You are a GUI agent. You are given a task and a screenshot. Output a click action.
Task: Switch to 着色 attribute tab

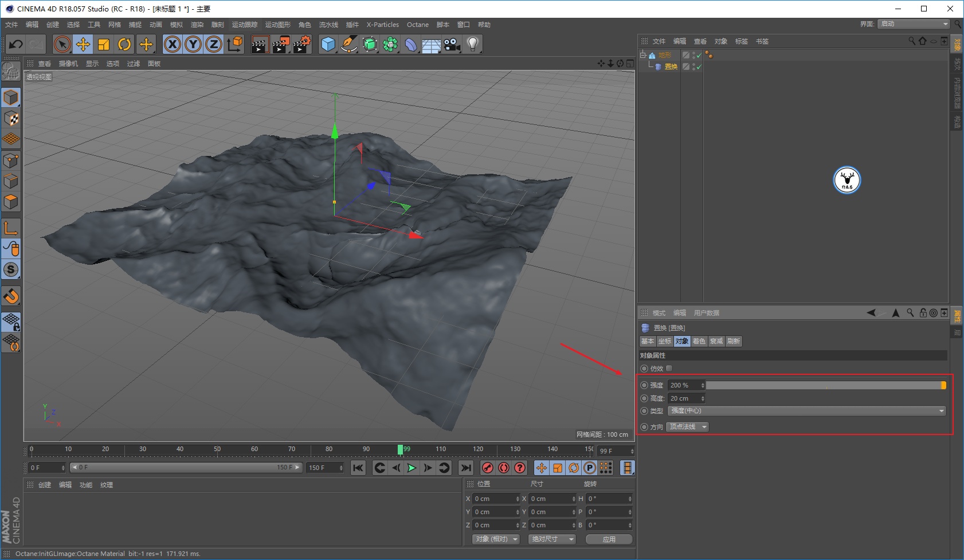coord(699,341)
